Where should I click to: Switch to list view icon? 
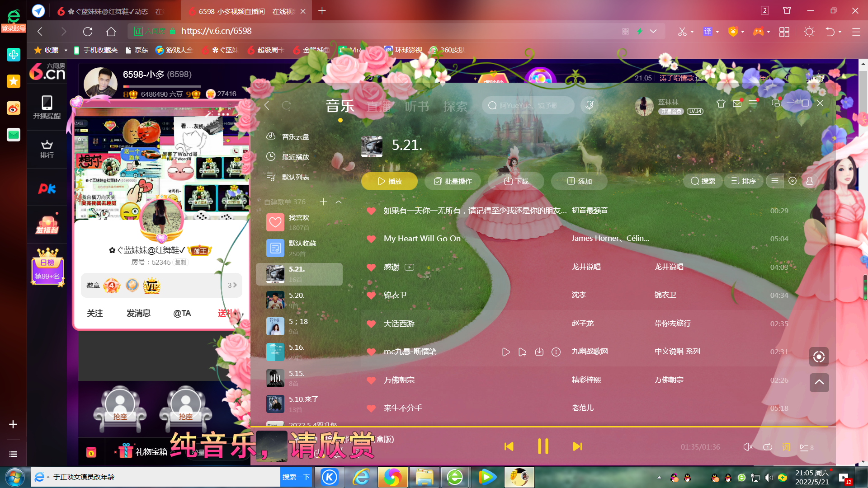tap(775, 181)
